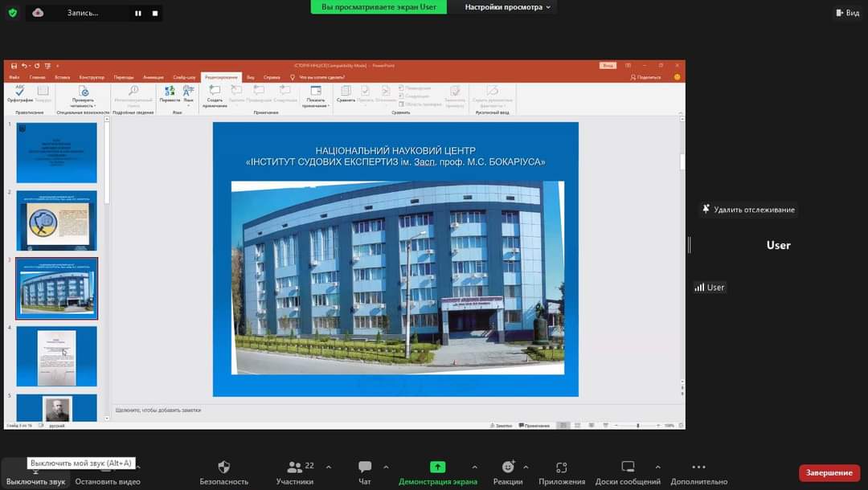Pause the recording
868x490 pixels.
pos(137,13)
